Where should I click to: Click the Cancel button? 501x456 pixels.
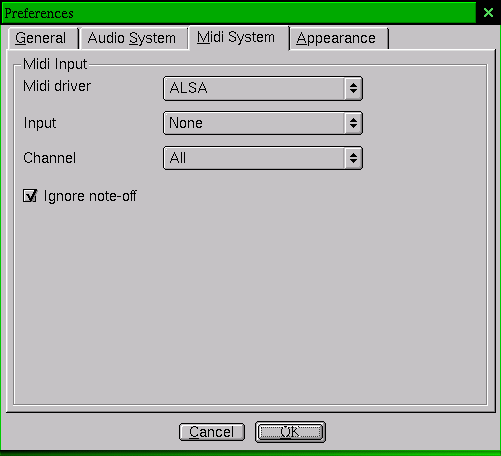(212, 432)
